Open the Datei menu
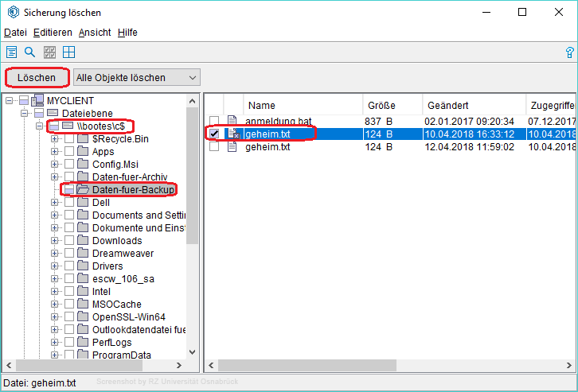578x392 pixels. click(x=15, y=33)
